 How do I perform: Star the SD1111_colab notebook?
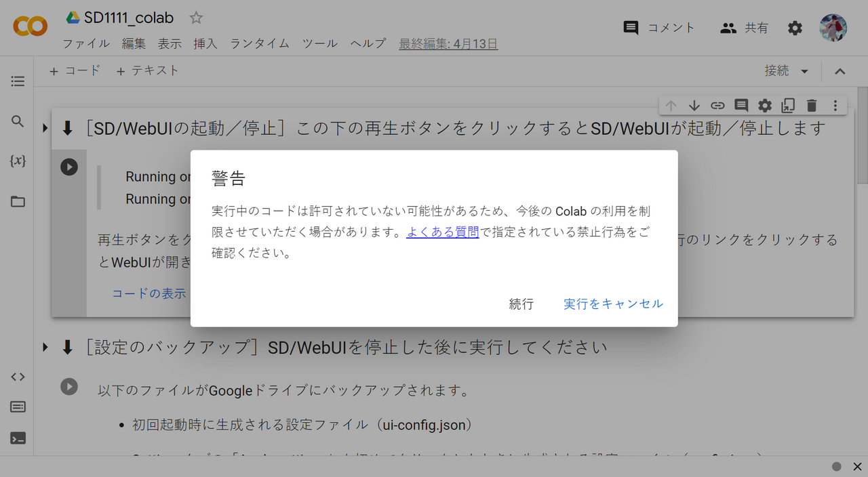195,18
